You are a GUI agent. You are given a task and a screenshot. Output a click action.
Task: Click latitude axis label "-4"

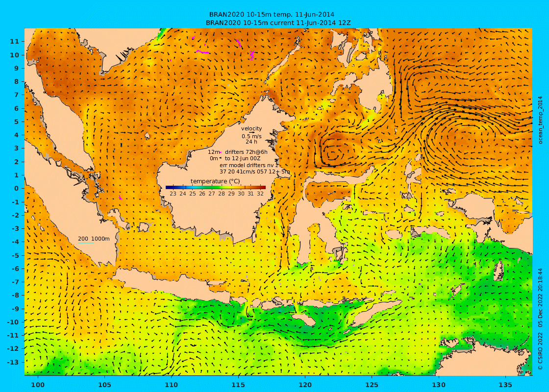(x=14, y=242)
